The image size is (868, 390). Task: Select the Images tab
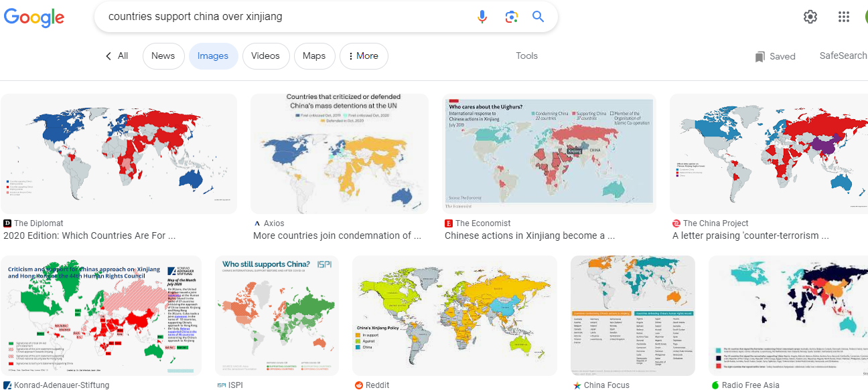click(213, 56)
